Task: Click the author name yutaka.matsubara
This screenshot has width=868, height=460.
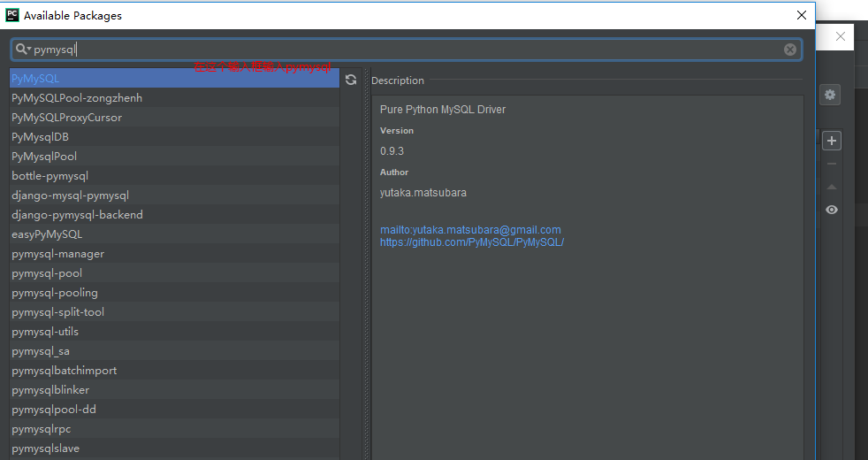Action: [423, 192]
